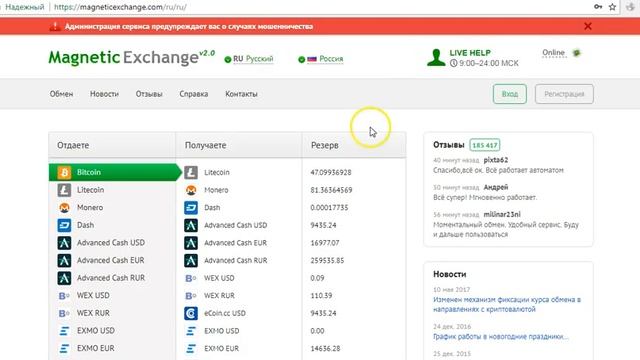The width and height of the screenshot is (640, 360).
Task: Open the Обмен menu item
Action: (x=61, y=94)
